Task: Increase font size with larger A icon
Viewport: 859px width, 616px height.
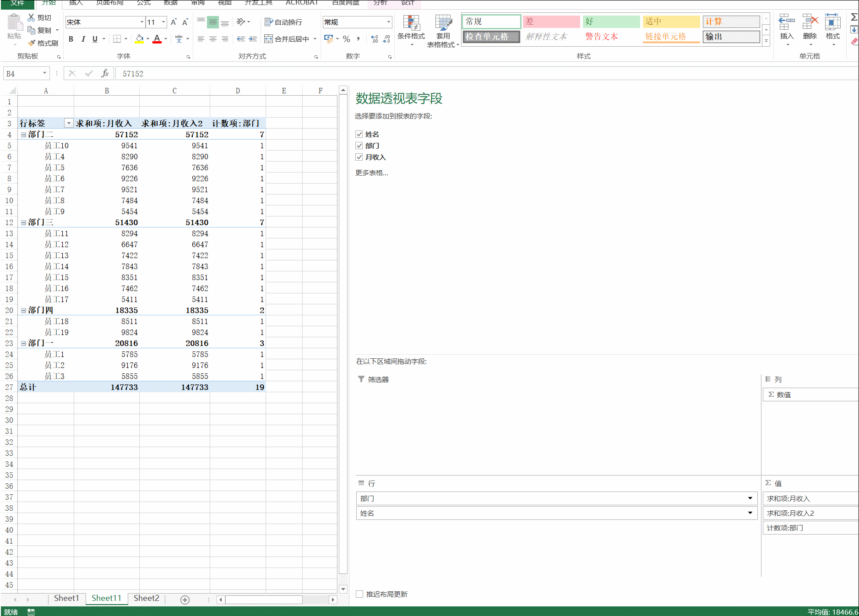Action: coord(174,22)
